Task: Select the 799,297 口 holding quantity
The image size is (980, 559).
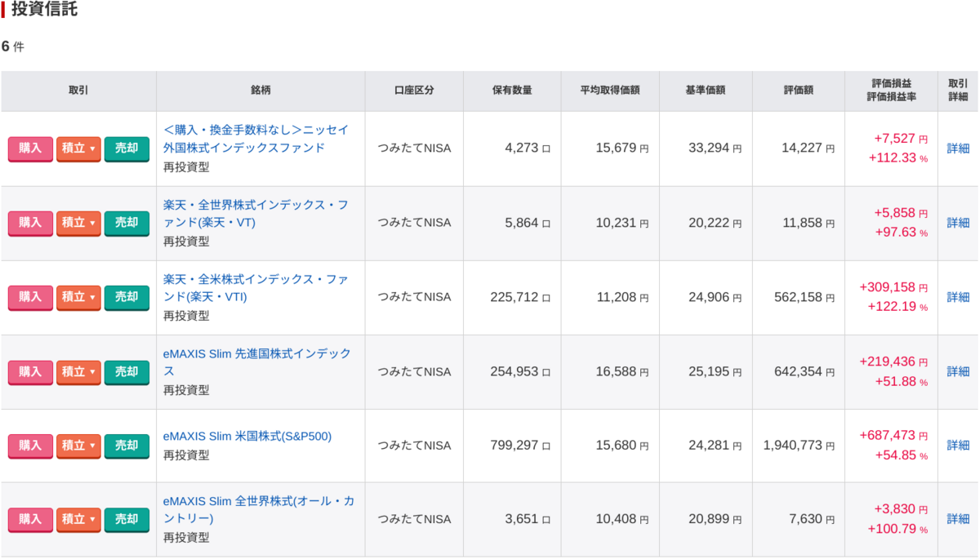Action: coord(520,446)
